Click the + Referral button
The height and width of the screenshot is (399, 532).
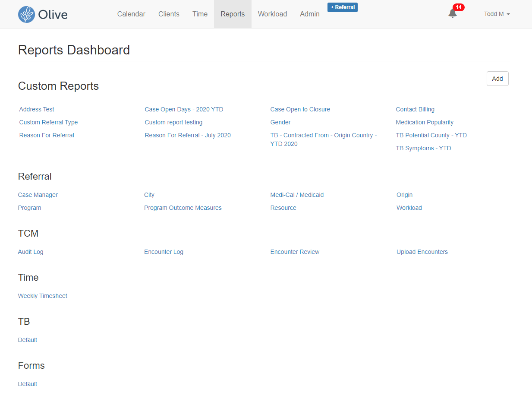coord(342,7)
